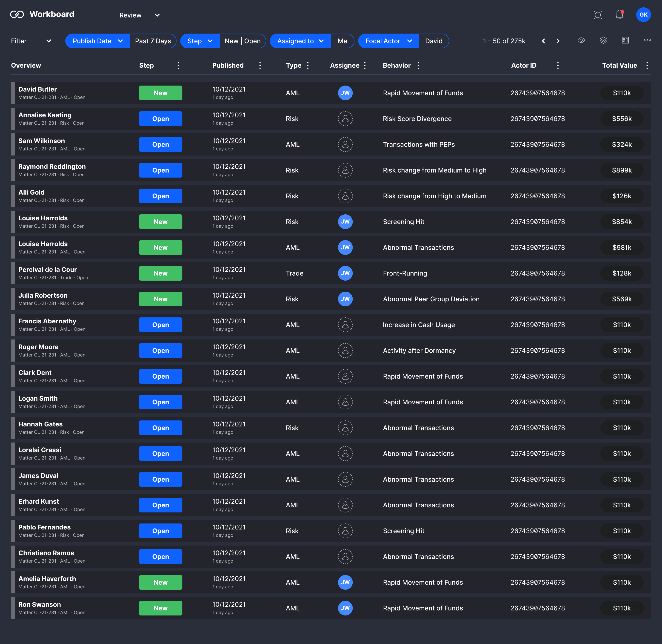Screen dimensions: 662x644
Task: Click the New status badge on David Butler's row
Action: point(161,93)
